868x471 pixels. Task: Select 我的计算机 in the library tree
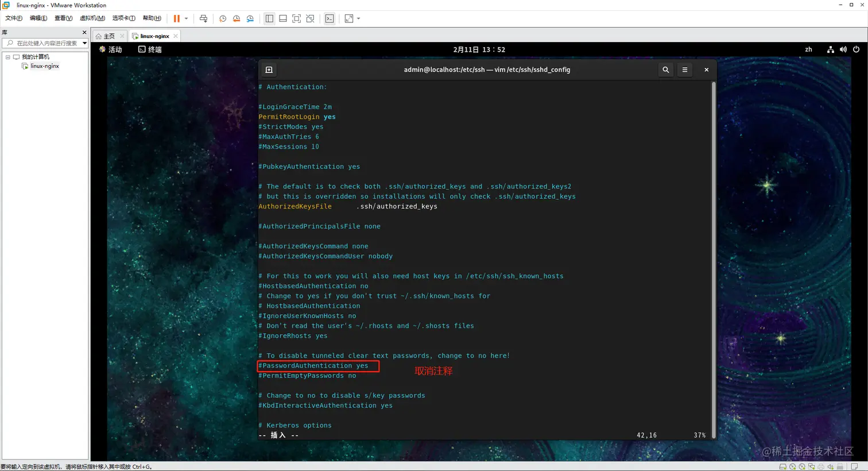tap(35, 57)
